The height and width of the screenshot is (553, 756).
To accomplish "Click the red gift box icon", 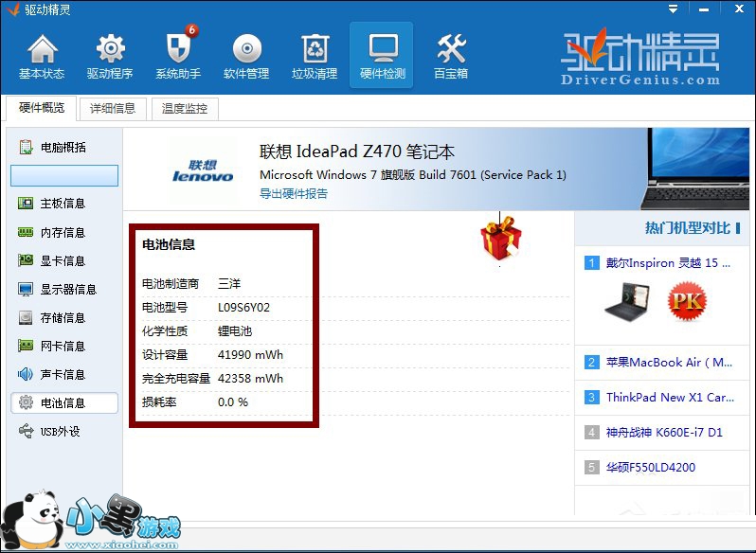I will (501, 238).
